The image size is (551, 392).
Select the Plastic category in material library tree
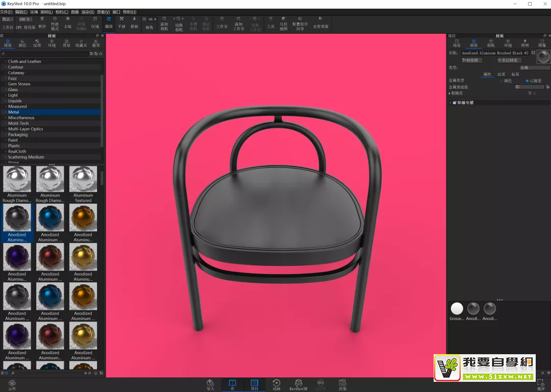coord(14,146)
